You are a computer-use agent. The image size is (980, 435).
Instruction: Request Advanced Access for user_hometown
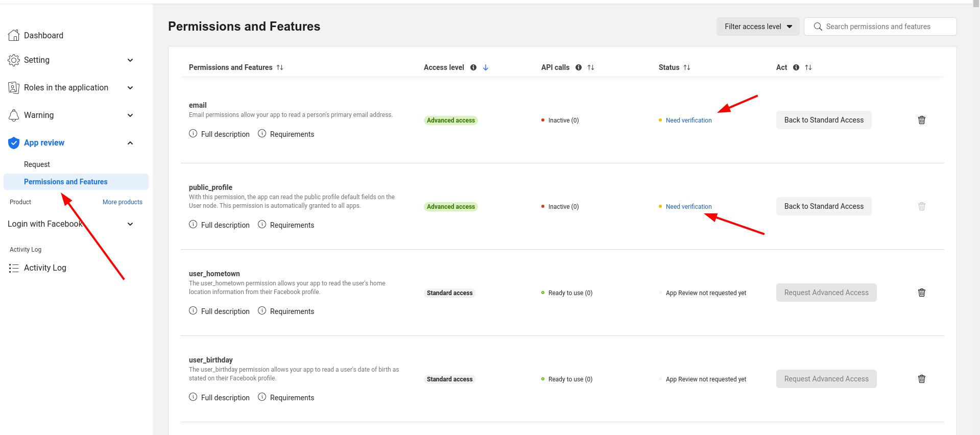click(826, 293)
